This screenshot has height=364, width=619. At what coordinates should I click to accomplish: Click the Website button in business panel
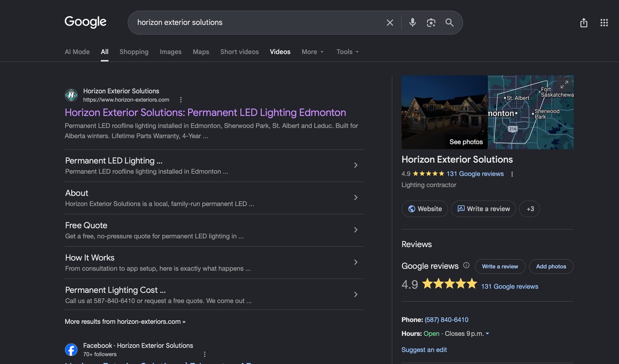click(x=425, y=209)
